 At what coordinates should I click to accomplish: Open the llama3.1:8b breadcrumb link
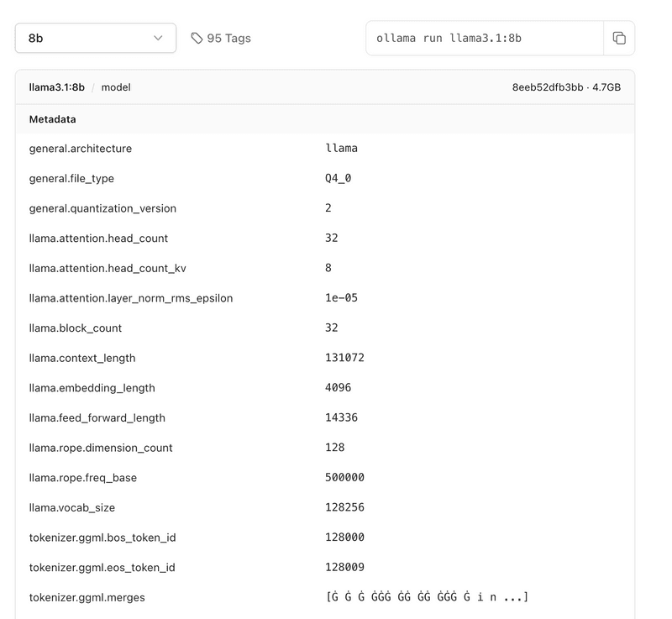point(57,87)
